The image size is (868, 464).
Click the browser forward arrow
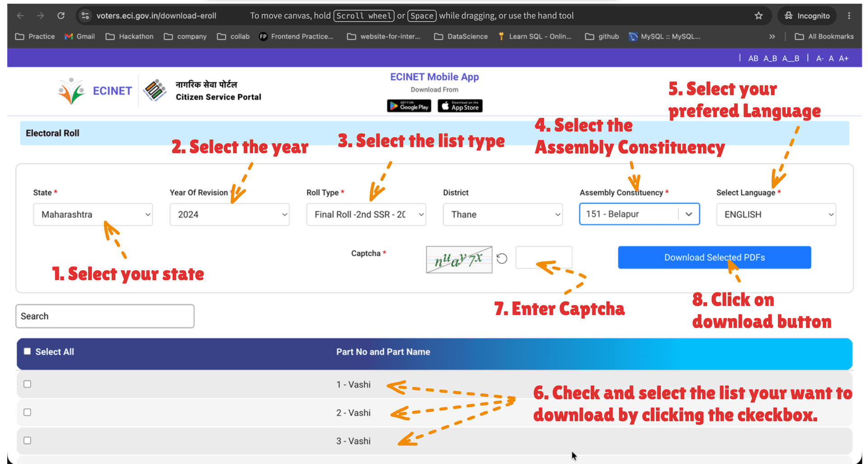[41, 16]
